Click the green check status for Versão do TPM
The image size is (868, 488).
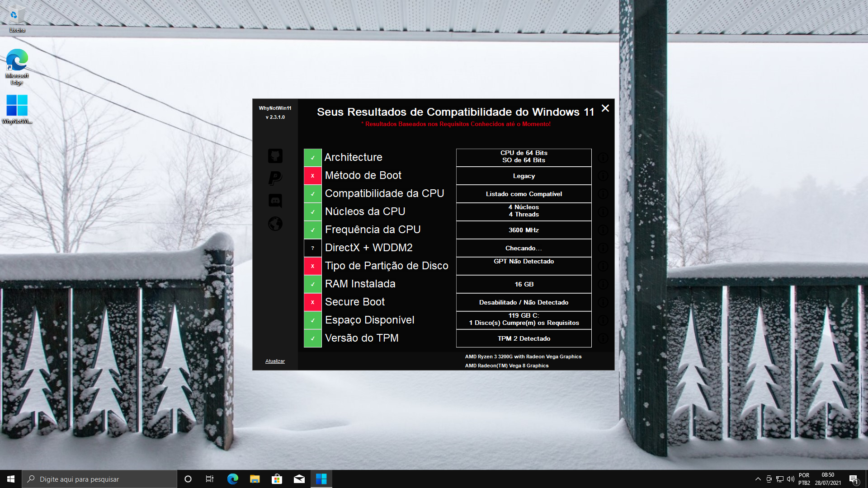pyautogui.click(x=312, y=338)
